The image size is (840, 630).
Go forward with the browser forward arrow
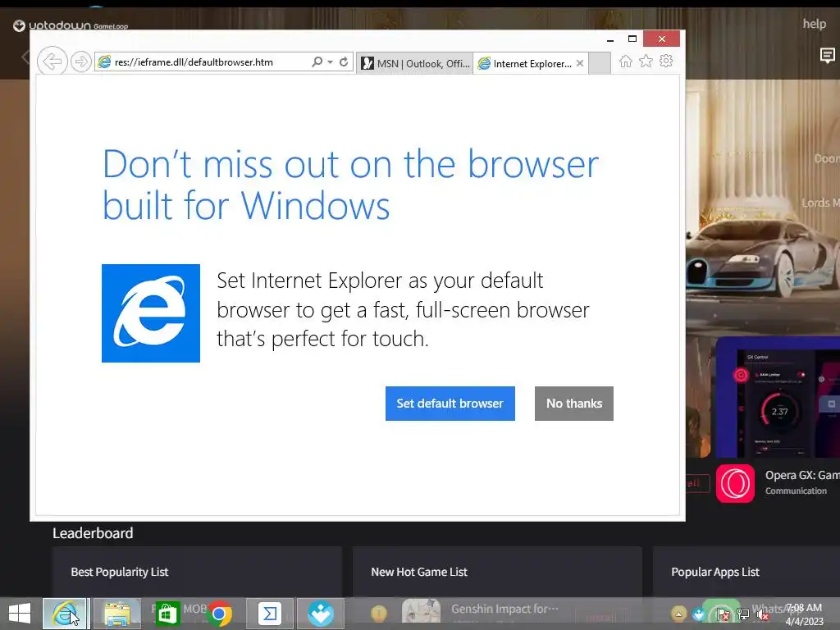[x=81, y=62]
